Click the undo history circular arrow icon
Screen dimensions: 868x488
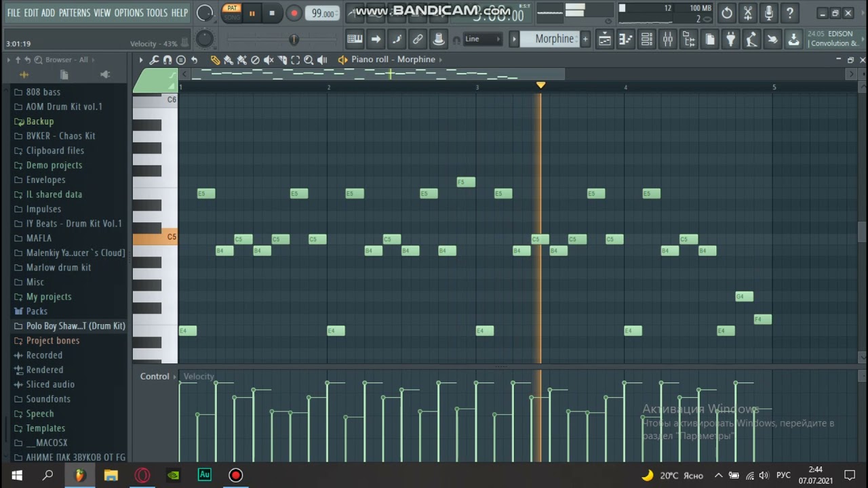727,13
